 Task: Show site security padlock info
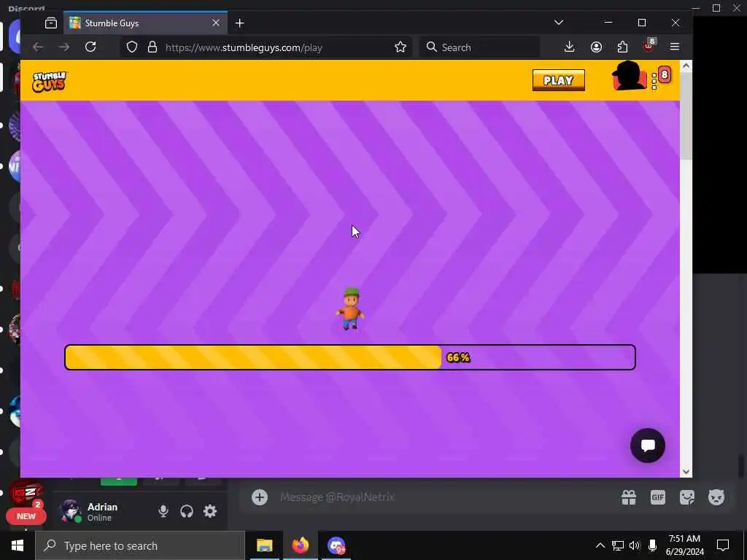pyautogui.click(x=152, y=47)
